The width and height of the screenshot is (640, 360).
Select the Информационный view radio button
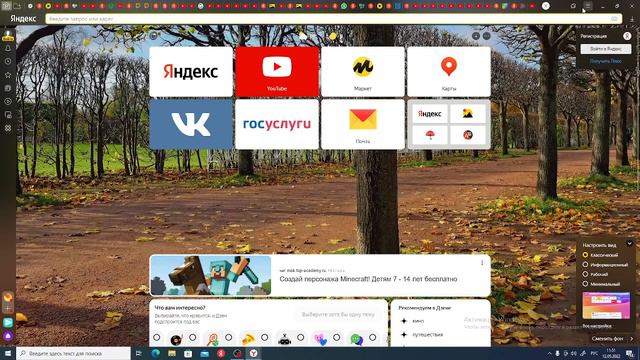(x=585, y=264)
